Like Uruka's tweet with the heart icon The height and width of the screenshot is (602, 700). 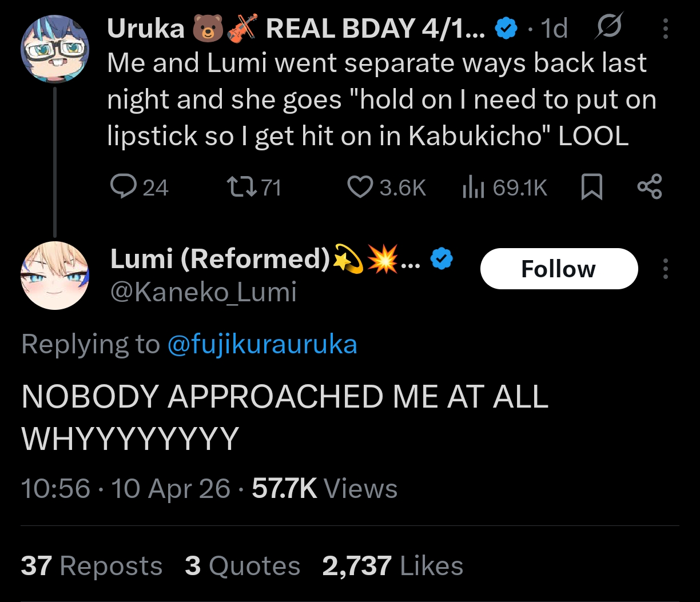(x=360, y=187)
